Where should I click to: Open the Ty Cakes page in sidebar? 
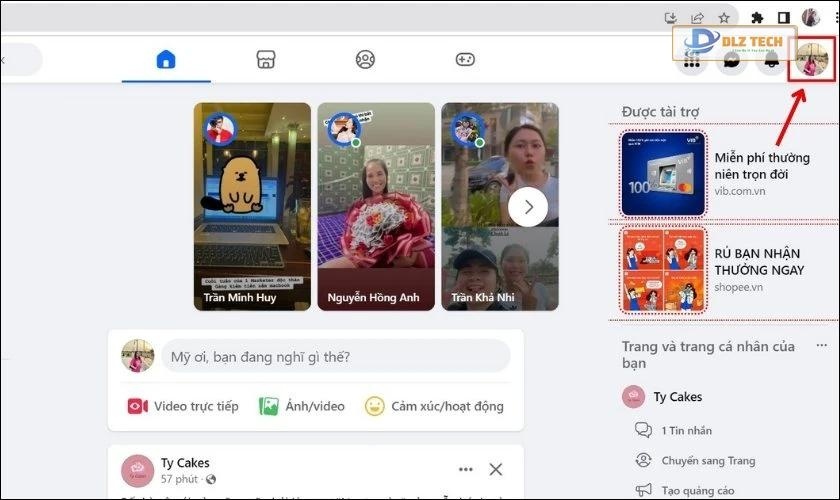pos(662,397)
